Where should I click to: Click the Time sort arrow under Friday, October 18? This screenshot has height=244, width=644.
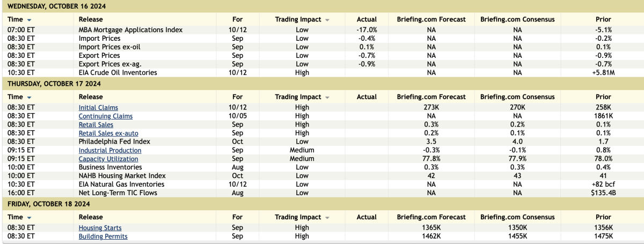29,218
